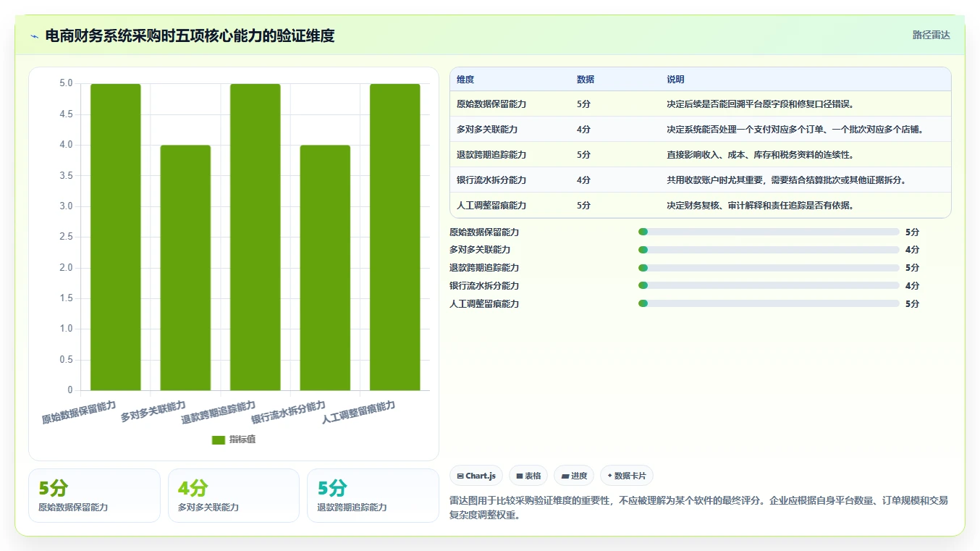Click the 原始数据保留能力 x-axis label
This screenshot has width=980, height=551.
79,412
